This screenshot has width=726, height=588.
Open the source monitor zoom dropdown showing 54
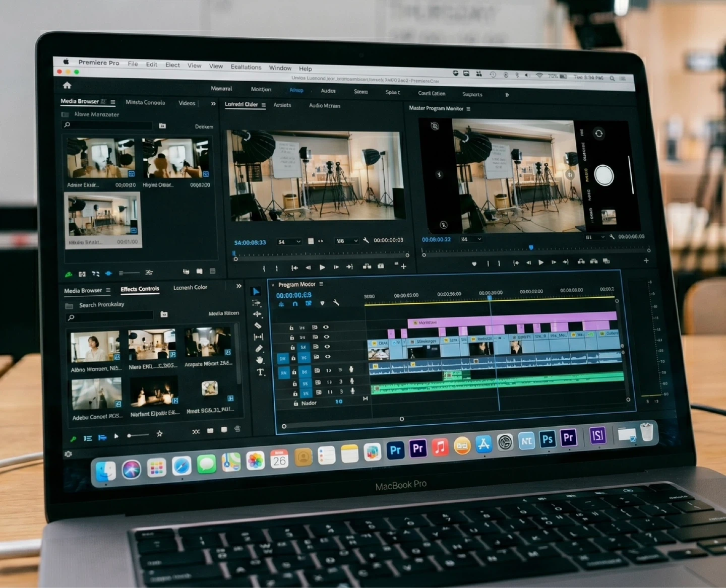(x=289, y=242)
